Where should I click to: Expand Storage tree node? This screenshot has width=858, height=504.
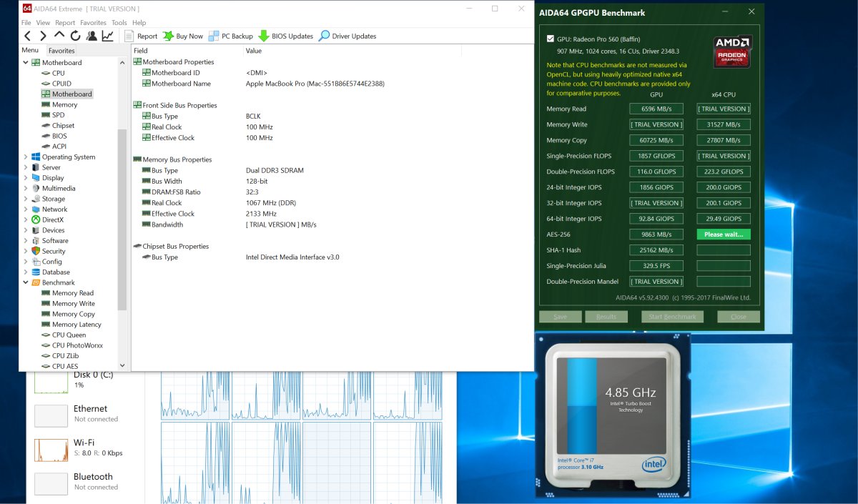(26, 199)
